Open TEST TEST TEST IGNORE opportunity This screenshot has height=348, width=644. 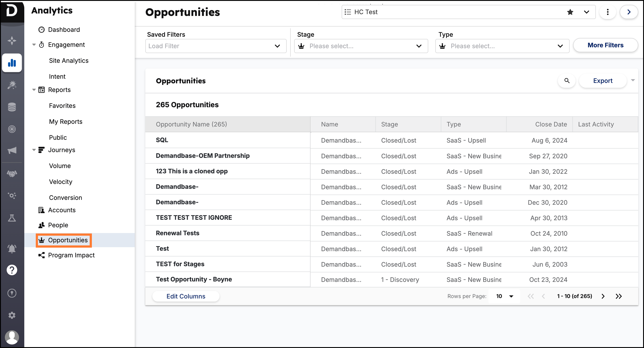point(194,218)
